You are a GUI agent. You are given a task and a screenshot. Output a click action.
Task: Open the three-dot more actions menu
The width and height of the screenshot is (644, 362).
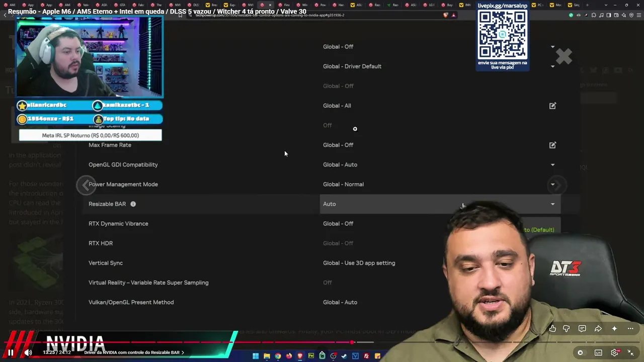coord(630,329)
